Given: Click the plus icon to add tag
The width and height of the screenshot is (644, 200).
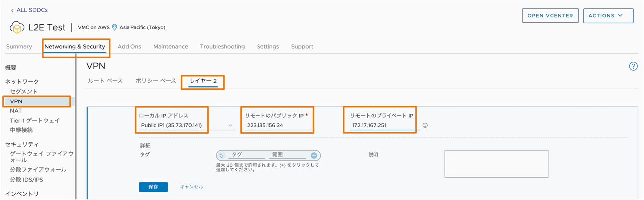Looking at the screenshot, I should click(314, 155).
